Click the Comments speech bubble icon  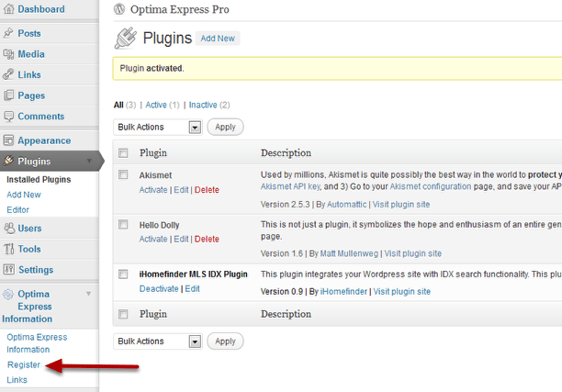tap(8, 116)
